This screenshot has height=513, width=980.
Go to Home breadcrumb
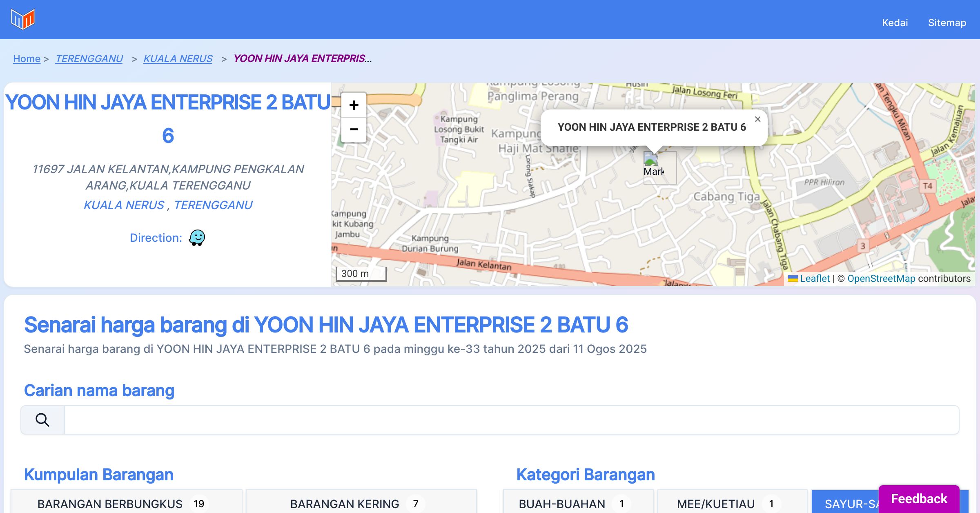[x=27, y=59]
